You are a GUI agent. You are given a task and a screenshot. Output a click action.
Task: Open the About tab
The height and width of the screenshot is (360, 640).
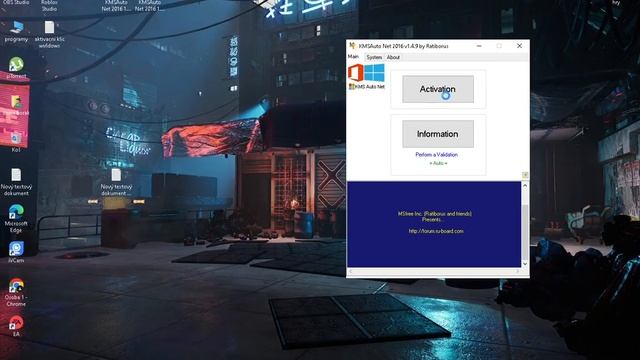[x=393, y=58]
